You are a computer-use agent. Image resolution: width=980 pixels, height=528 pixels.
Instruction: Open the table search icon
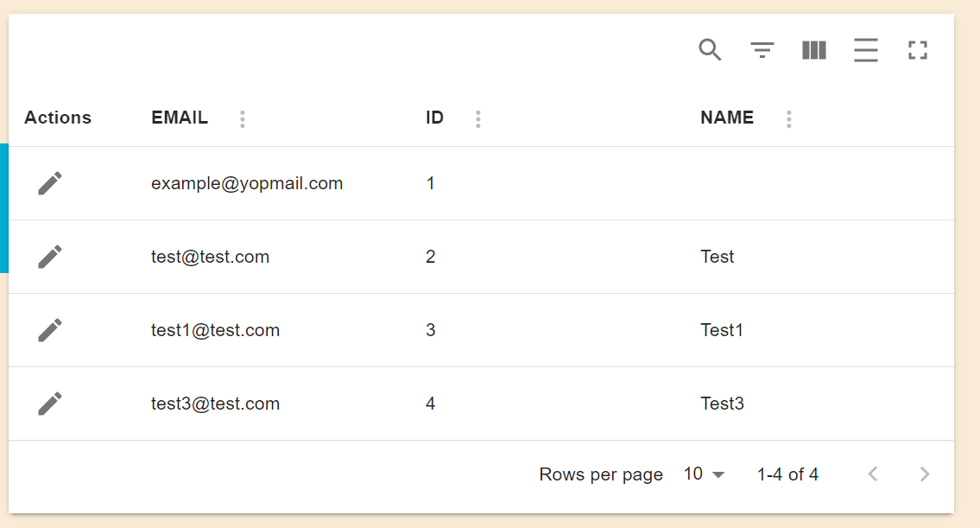[710, 50]
